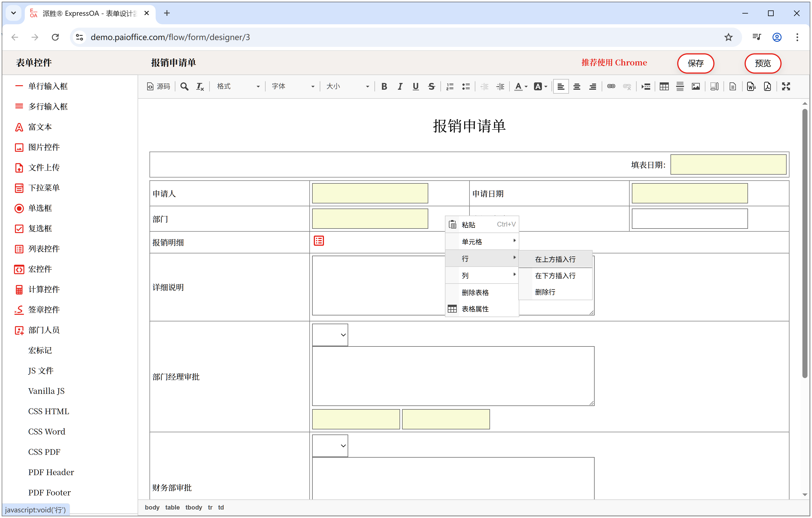Click the Find magnifier toolbar icon
This screenshot has width=812, height=518.
184,87
